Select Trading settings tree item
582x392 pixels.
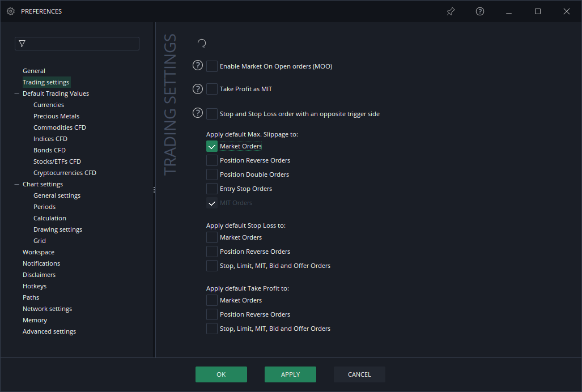(46, 82)
